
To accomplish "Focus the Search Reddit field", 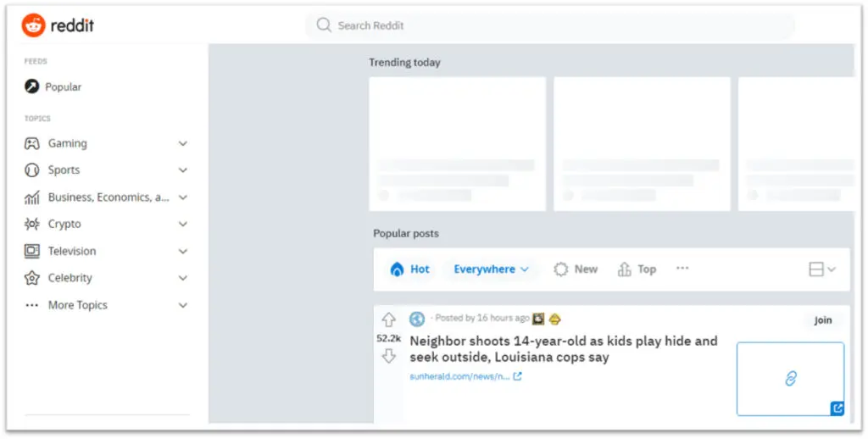I will [550, 25].
